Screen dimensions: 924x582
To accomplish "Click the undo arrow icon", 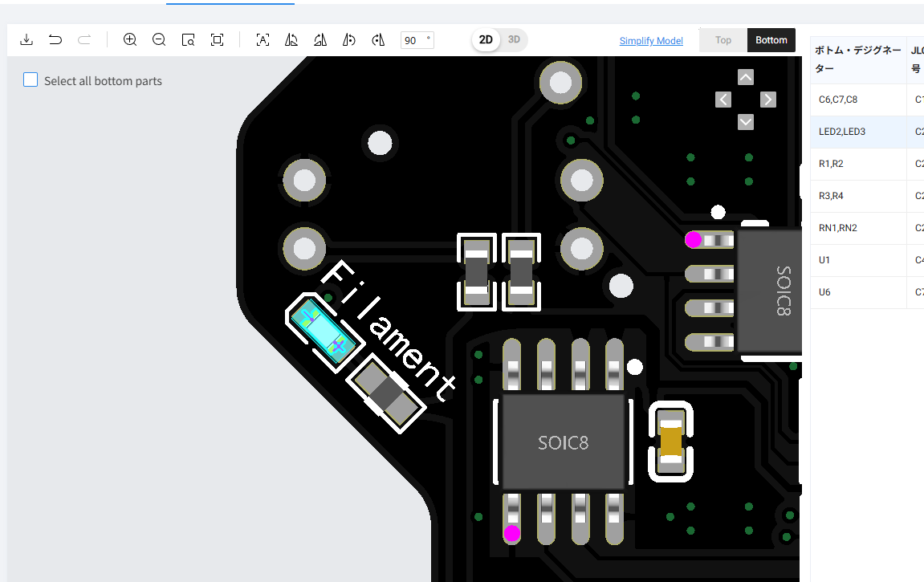I will pos(55,40).
